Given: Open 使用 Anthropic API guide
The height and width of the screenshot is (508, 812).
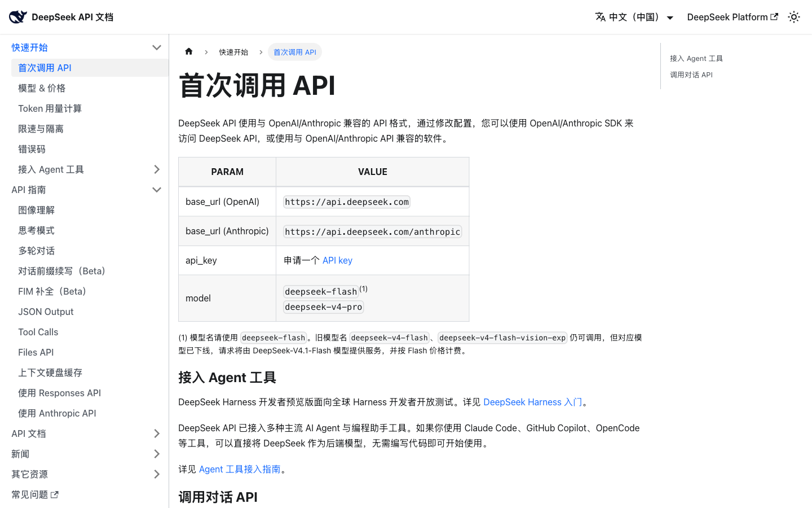Looking at the screenshot, I should tap(90, 413).
